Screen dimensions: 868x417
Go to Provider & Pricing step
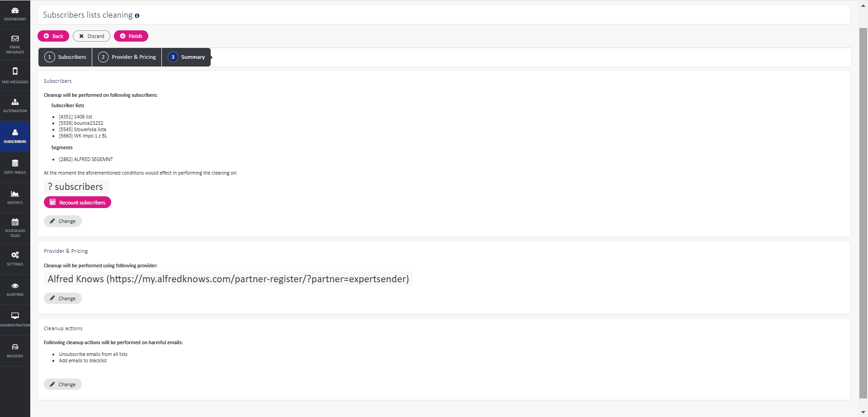click(127, 57)
